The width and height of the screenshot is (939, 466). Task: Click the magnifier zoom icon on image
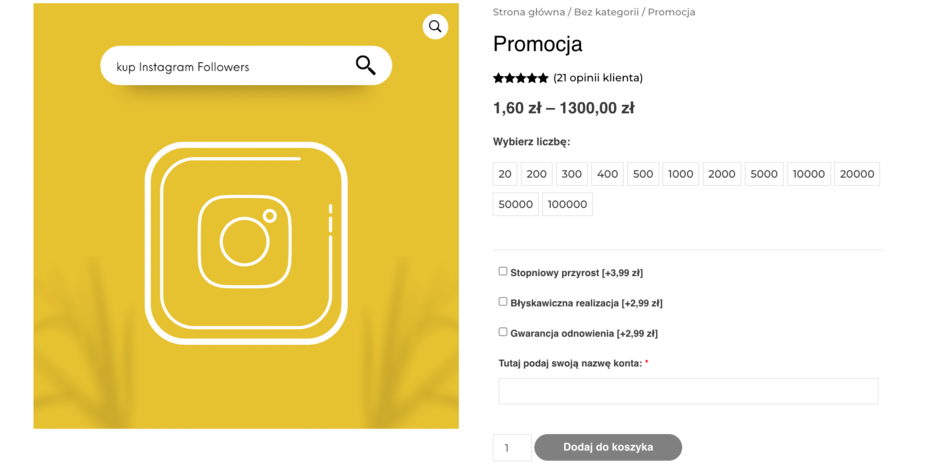[x=435, y=27]
